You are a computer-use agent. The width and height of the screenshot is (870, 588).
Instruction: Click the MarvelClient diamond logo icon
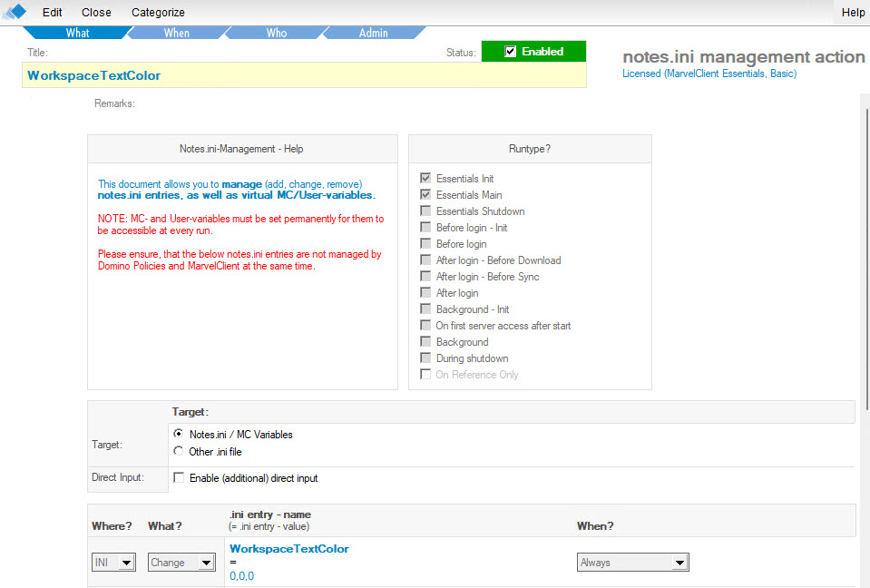point(15,12)
